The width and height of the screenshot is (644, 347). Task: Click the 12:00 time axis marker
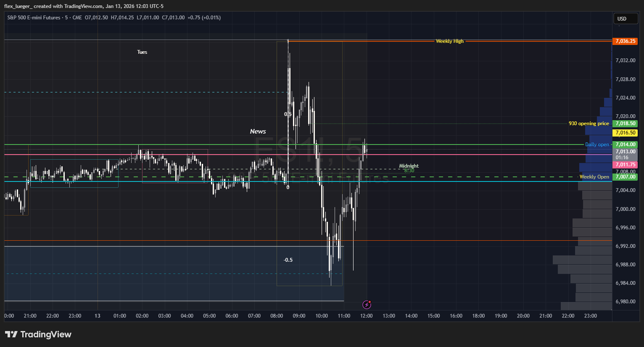pyautogui.click(x=366, y=316)
